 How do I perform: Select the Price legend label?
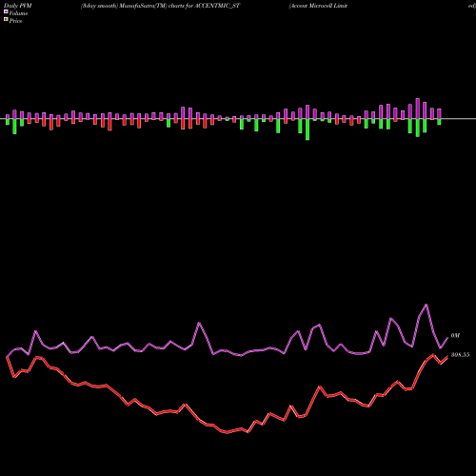(x=15, y=21)
